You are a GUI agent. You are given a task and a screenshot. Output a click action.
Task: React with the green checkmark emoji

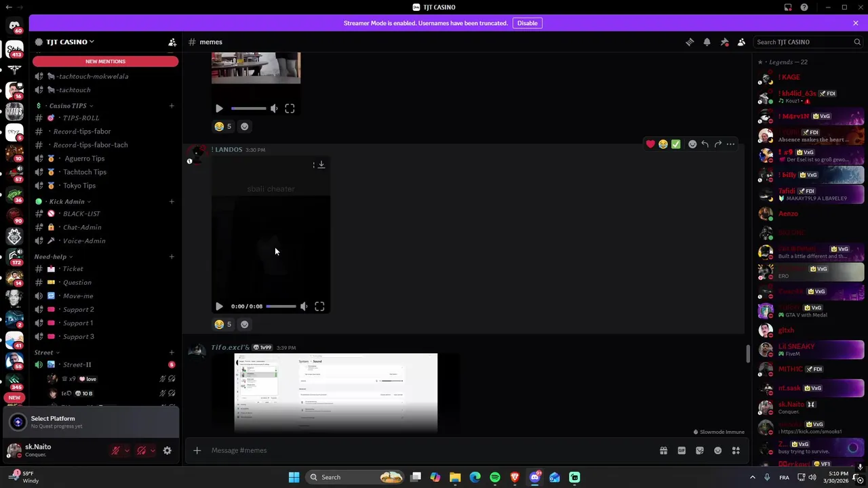tap(675, 144)
